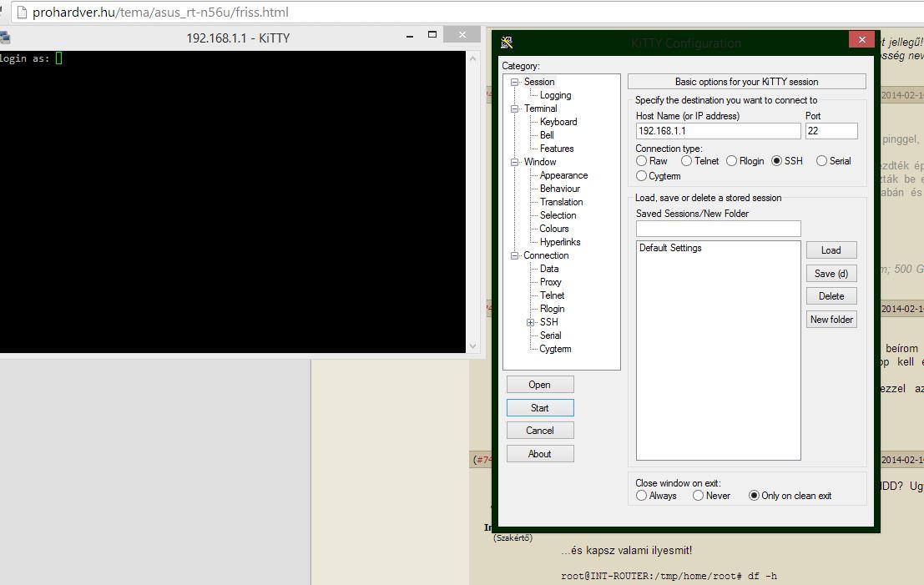Click the About button
This screenshot has width=924, height=585.
[540, 454]
